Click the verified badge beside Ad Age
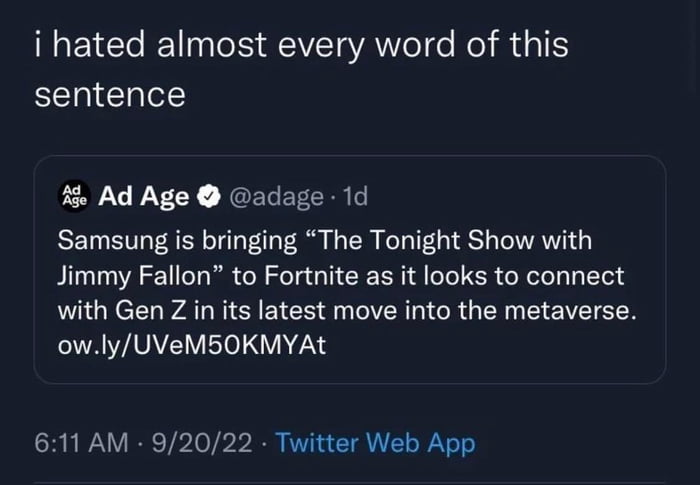This screenshot has height=485, width=700. 209,197
